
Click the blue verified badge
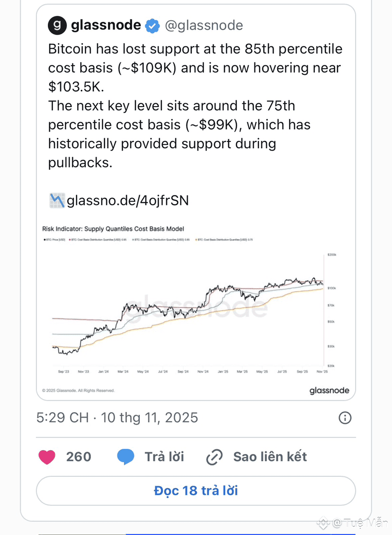tap(152, 26)
